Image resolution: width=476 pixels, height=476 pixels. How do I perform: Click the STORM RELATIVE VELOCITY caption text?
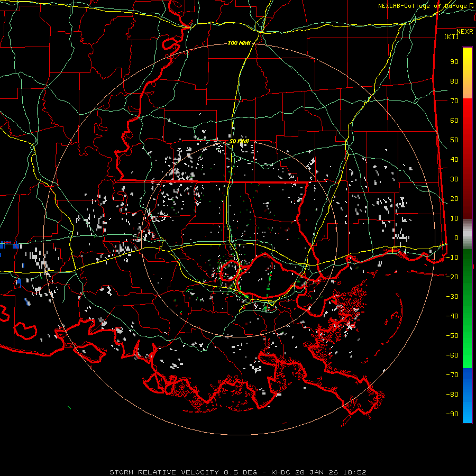(163, 472)
